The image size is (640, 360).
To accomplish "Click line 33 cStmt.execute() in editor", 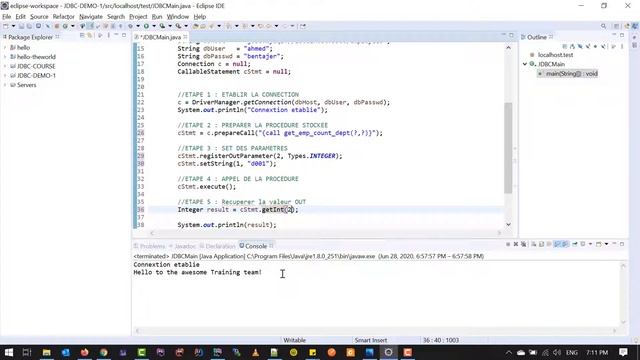I will 207,187.
